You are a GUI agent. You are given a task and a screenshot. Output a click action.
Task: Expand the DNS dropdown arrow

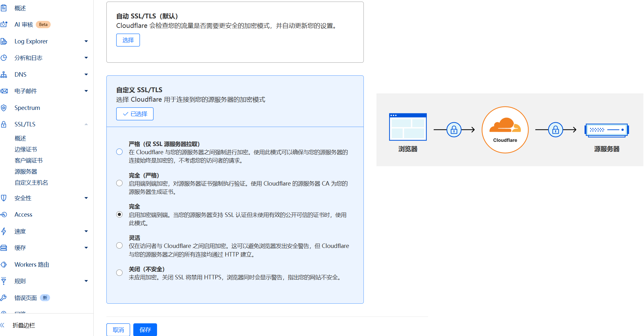point(86,74)
